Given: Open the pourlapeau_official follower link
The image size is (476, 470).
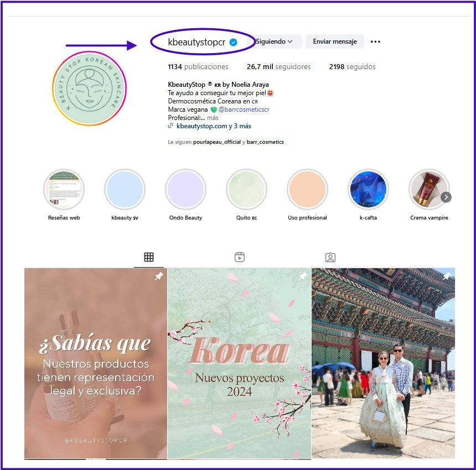Looking at the screenshot, I should click(217, 142).
